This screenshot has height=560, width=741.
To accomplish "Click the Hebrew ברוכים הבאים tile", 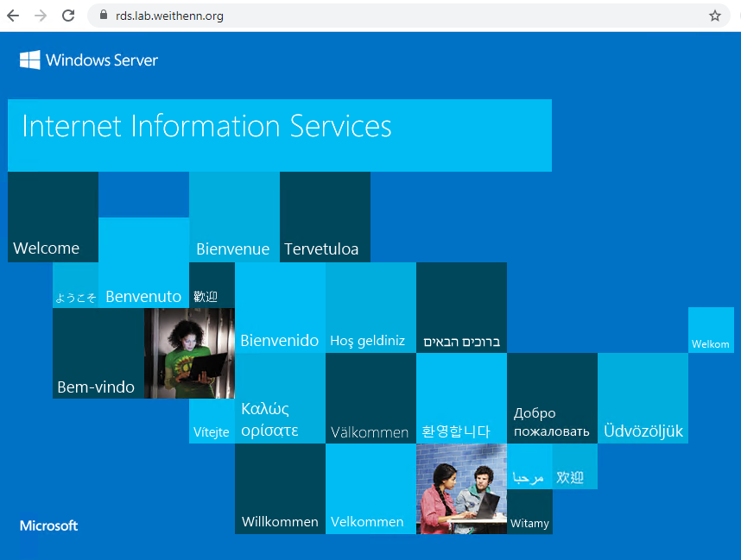I will click(462, 308).
